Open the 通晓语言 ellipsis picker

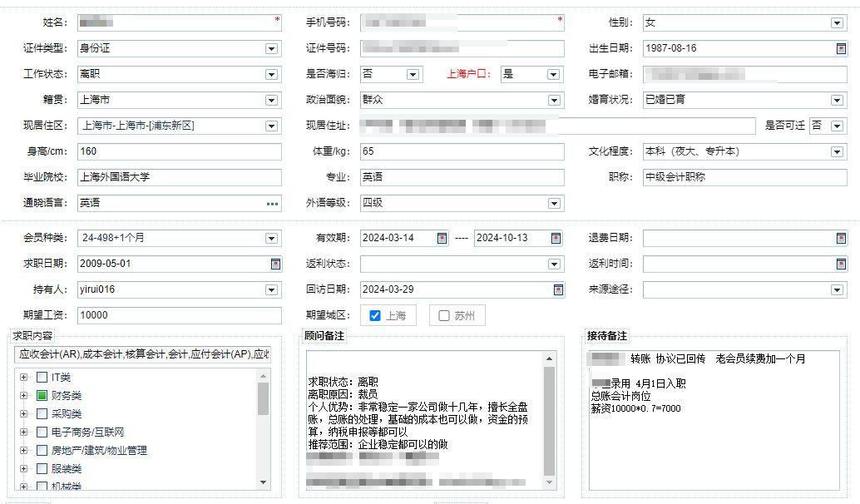[272, 204]
